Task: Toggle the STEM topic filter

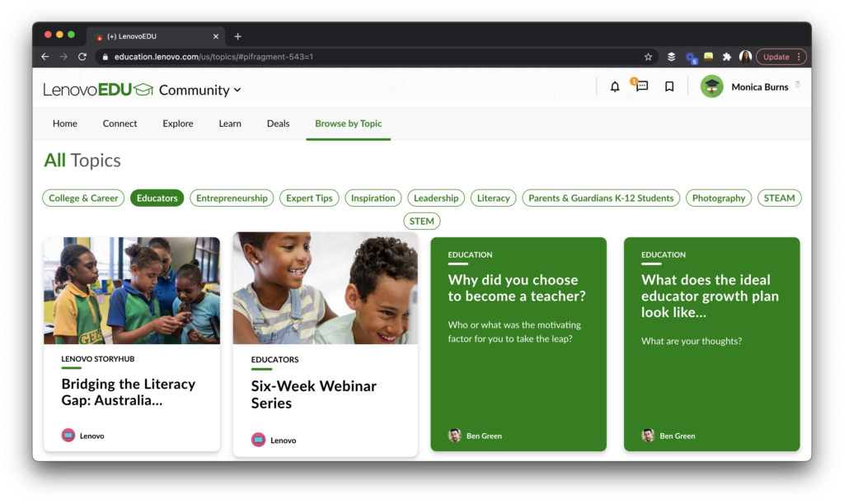Action: pos(421,221)
